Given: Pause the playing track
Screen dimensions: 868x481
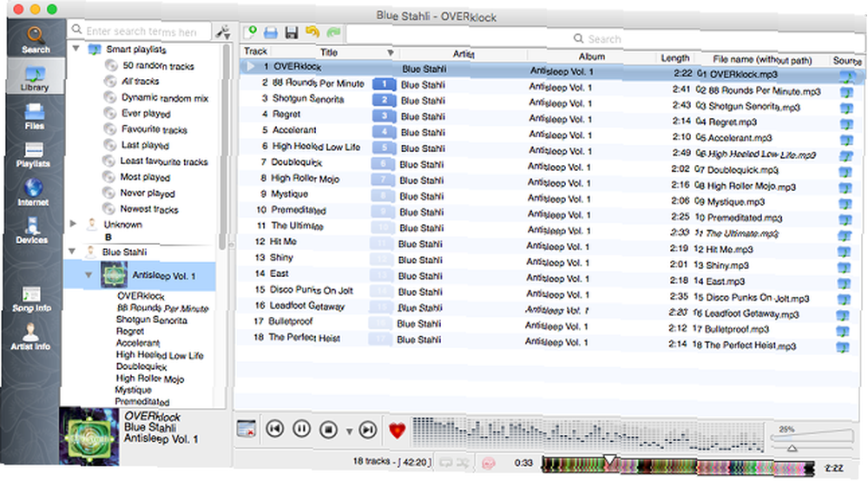Looking at the screenshot, I should [302, 429].
